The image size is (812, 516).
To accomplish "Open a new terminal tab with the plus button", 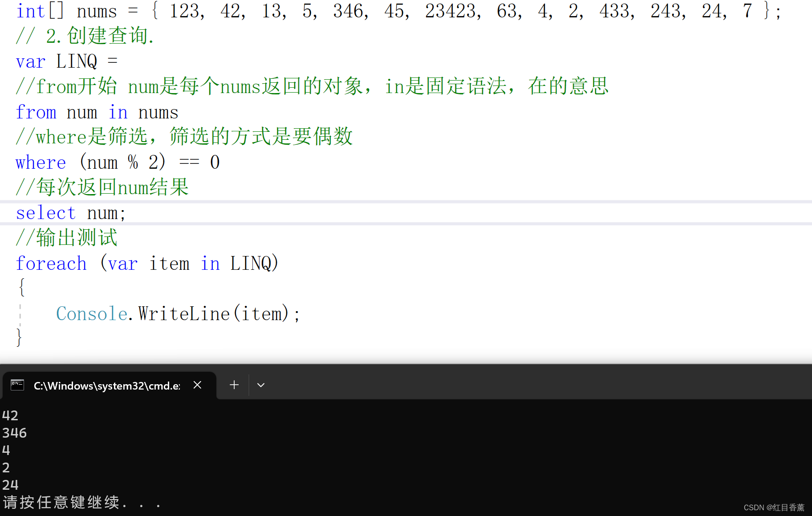I will click(234, 385).
